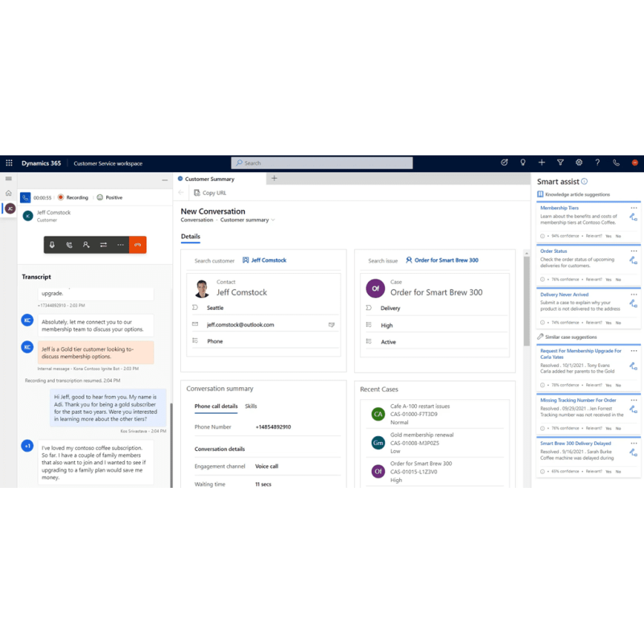Click the email icon next to jeff.comstock@outlook.com
The image size is (644, 644).
[x=332, y=325]
